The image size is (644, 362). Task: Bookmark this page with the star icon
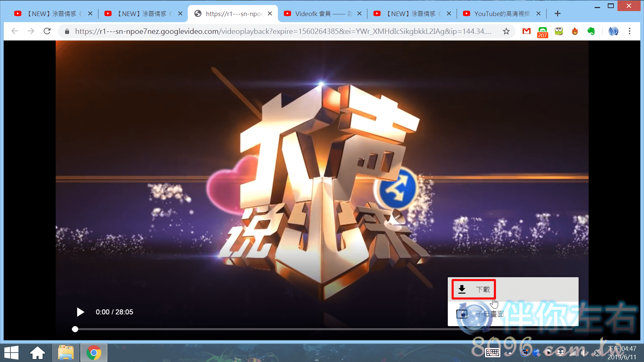[506, 32]
